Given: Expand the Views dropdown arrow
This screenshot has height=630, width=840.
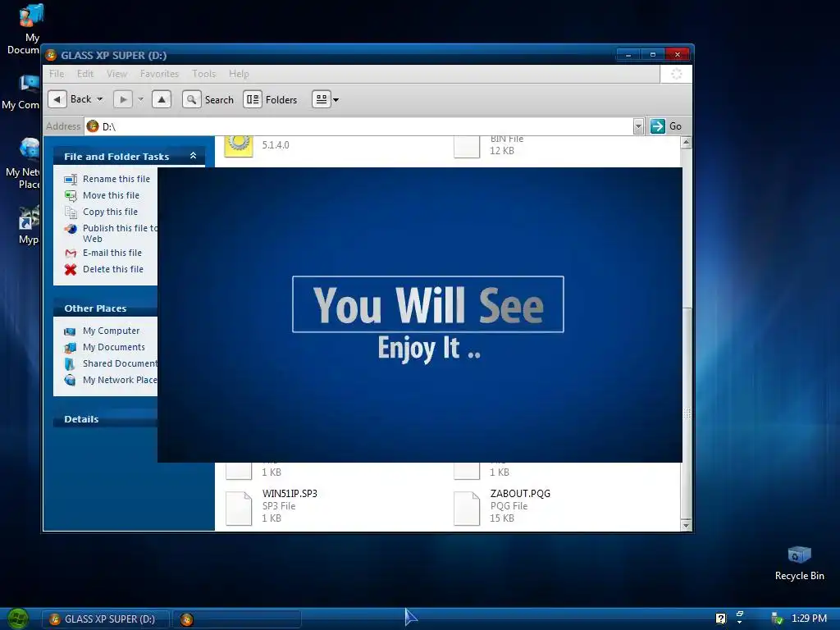Looking at the screenshot, I should [336, 99].
